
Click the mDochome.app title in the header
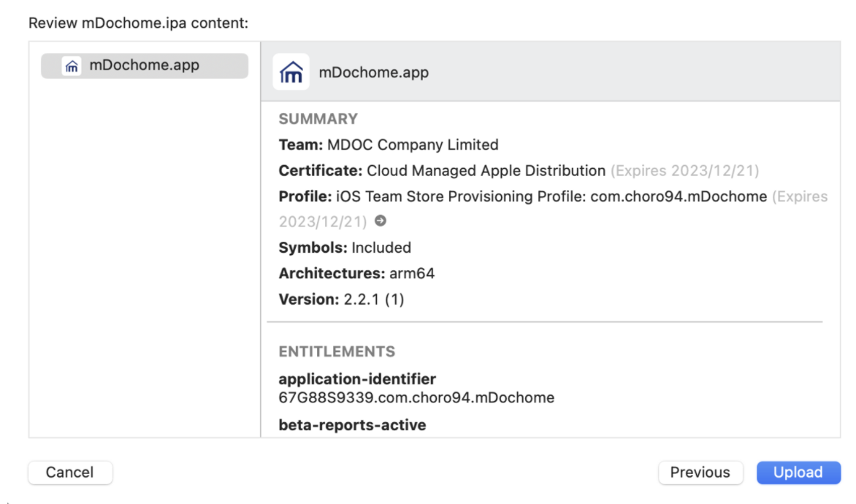[373, 72]
